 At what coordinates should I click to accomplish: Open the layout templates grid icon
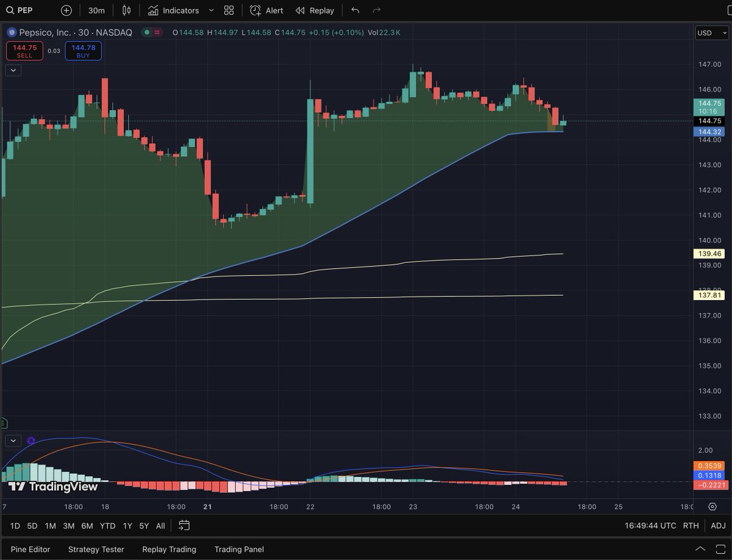pos(229,10)
